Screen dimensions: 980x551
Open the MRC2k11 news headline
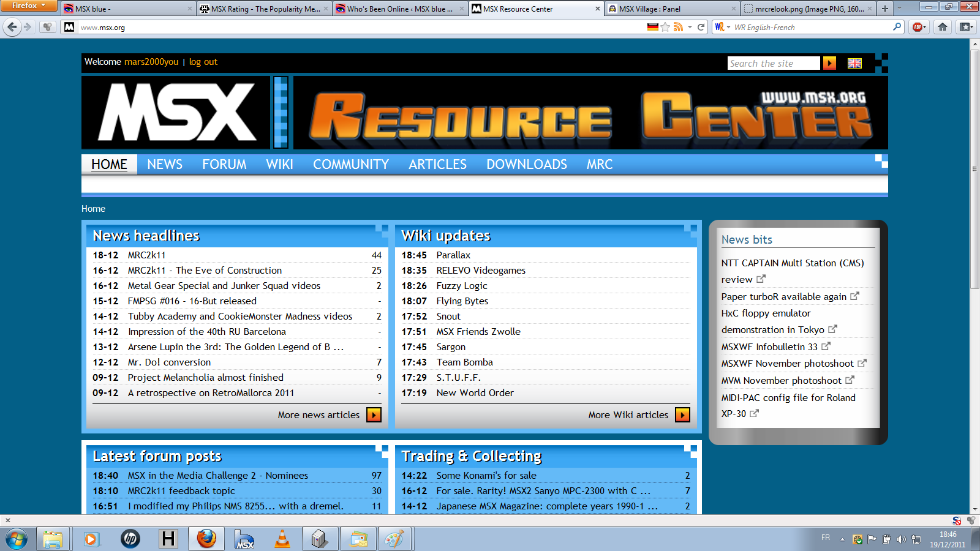pyautogui.click(x=146, y=255)
